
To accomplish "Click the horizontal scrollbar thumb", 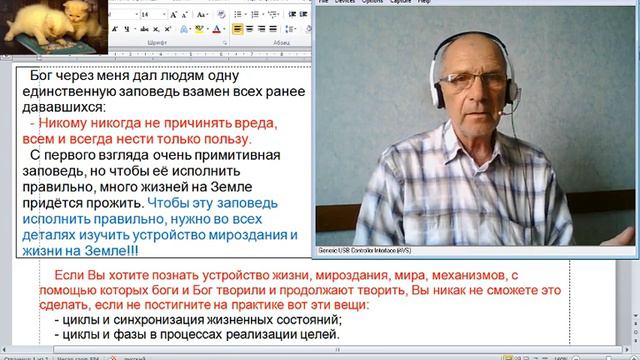I will click(337, 349).
